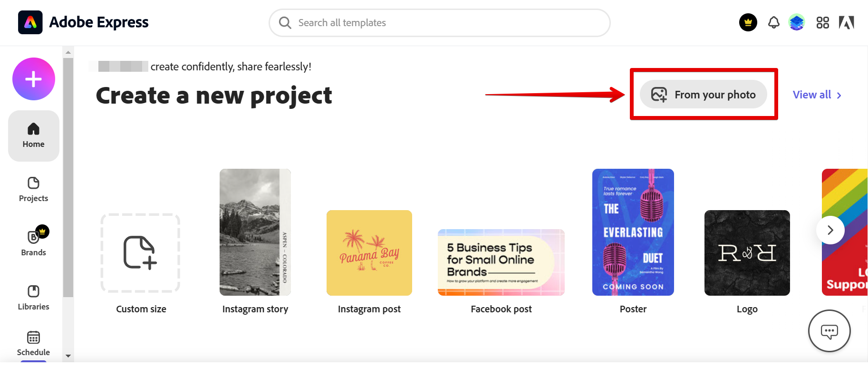The width and height of the screenshot is (868, 367).
Task: Select the Logo template thumbnail
Action: click(x=747, y=253)
